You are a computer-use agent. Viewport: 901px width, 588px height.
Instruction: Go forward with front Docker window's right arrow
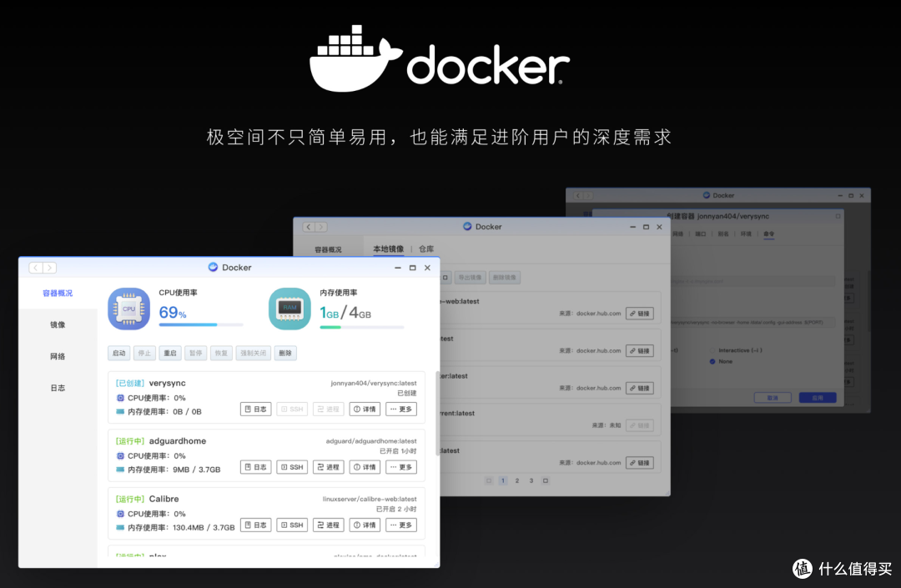coord(50,268)
